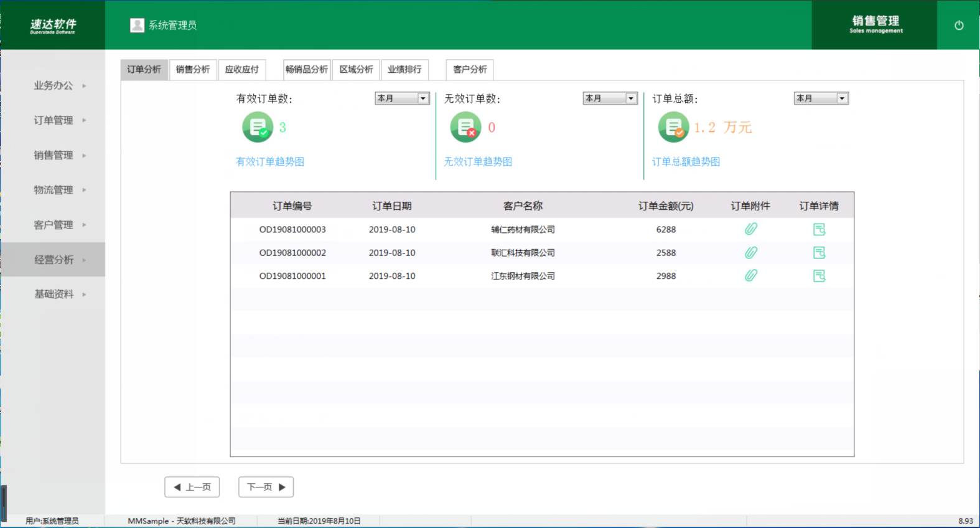Click the 订单详情 column header

pos(819,205)
